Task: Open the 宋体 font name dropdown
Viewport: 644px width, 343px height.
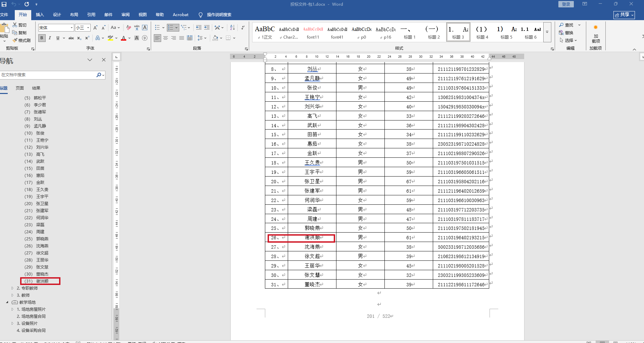Action: (x=72, y=28)
